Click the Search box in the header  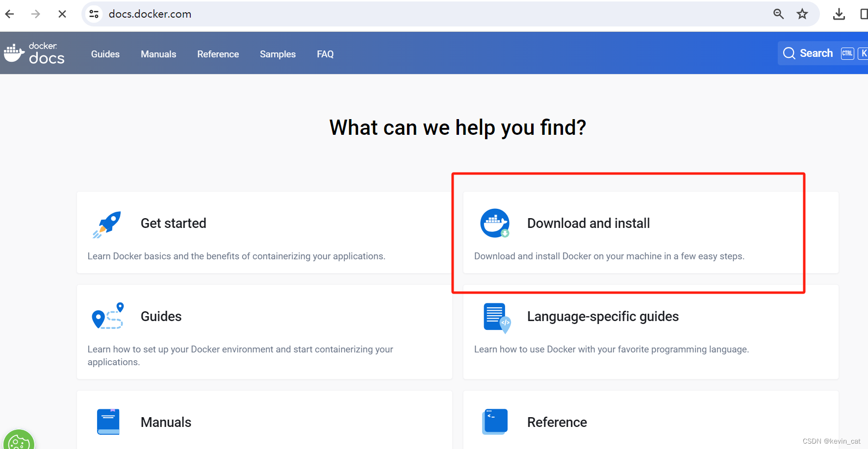coord(823,53)
